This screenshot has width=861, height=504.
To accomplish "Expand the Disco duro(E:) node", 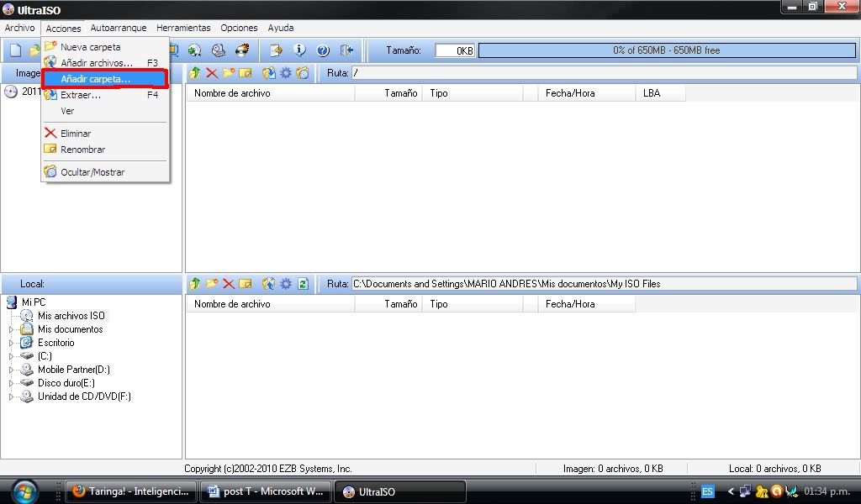I will 11,383.
